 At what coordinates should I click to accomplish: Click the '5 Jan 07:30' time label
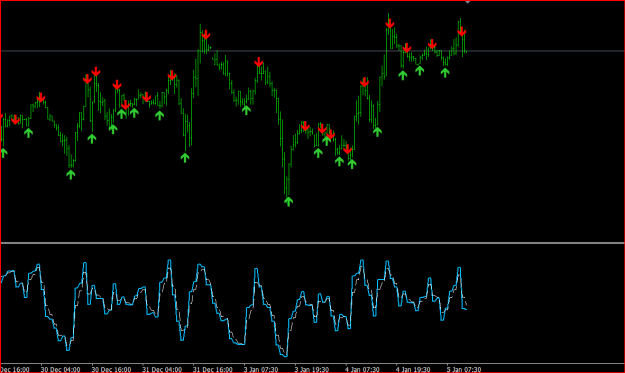coord(464,369)
